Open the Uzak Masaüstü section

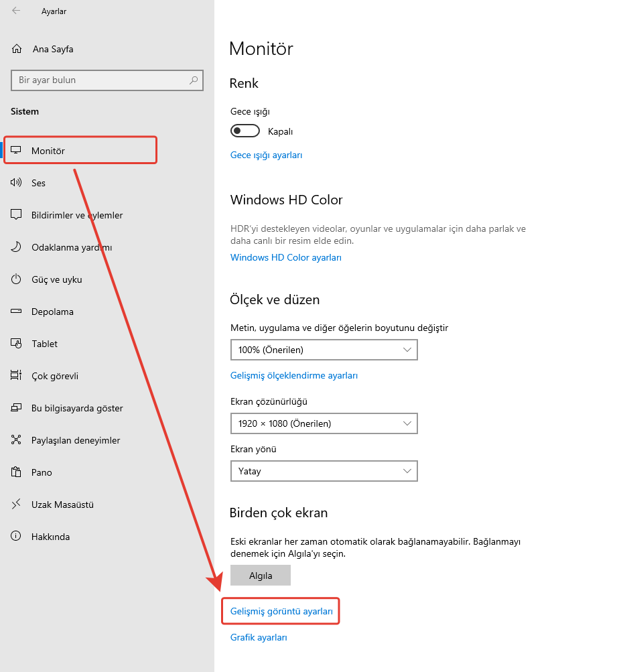62,505
